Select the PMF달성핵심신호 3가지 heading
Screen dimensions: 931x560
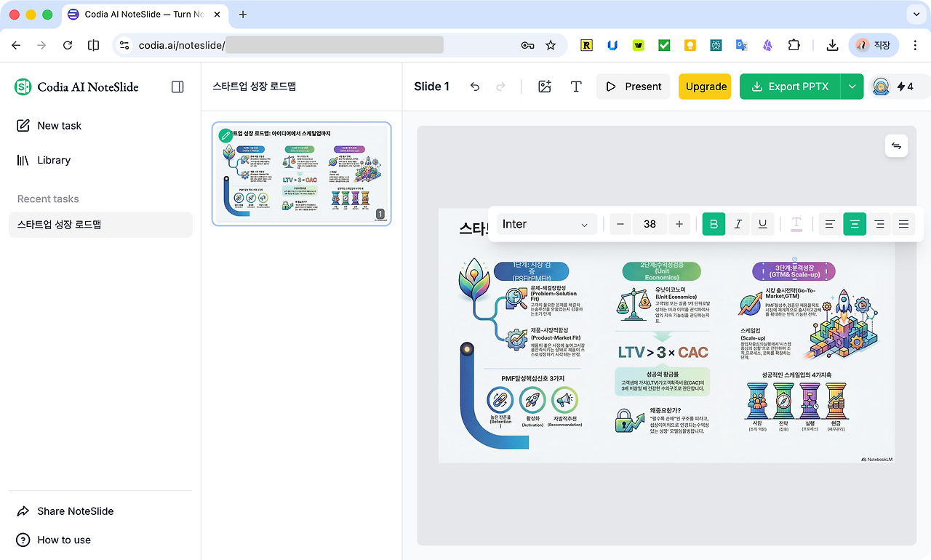click(532, 378)
